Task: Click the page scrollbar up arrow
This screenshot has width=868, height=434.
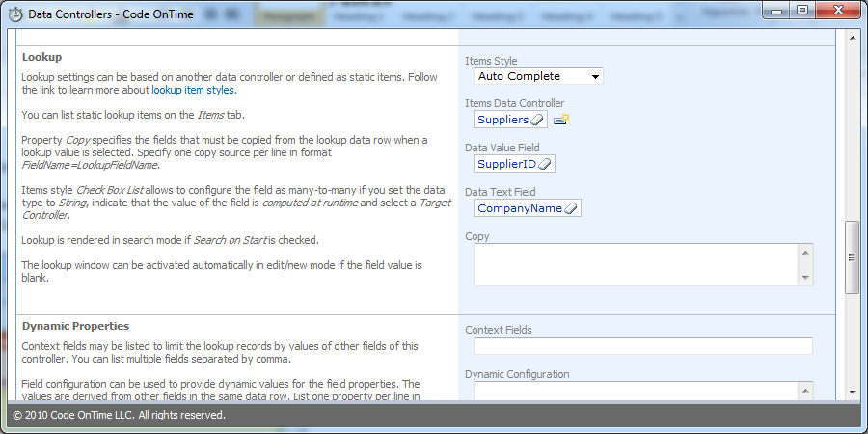Action: (853, 38)
